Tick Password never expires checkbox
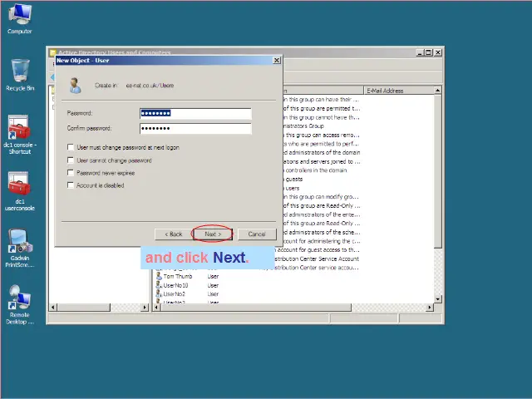The width and height of the screenshot is (532, 399). (71, 173)
